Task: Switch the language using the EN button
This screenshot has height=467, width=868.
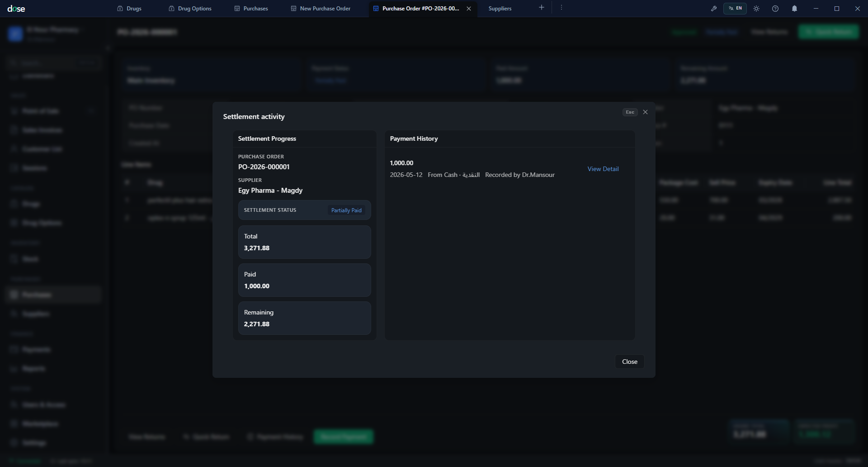Action: [735, 9]
